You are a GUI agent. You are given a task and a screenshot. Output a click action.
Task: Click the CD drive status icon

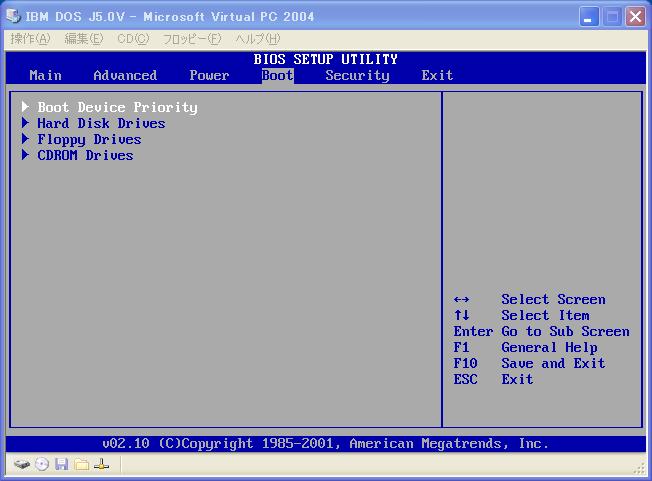point(42,464)
